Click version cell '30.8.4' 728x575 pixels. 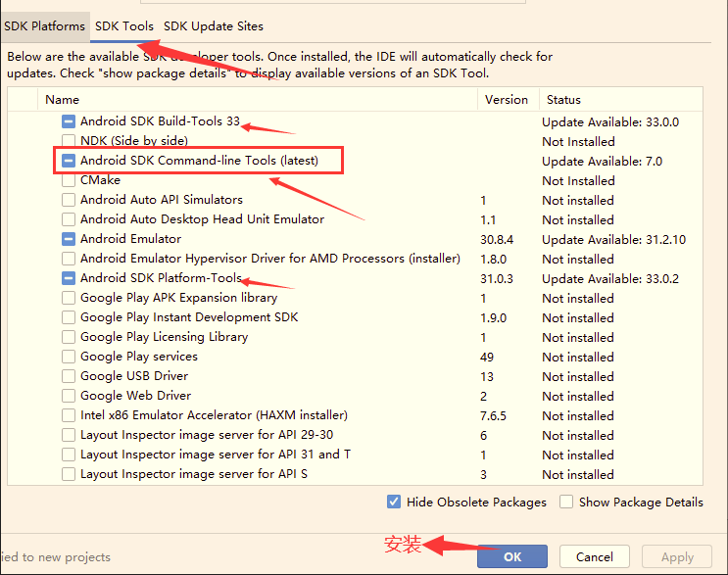pyautogui.click(x=497, y=239)
